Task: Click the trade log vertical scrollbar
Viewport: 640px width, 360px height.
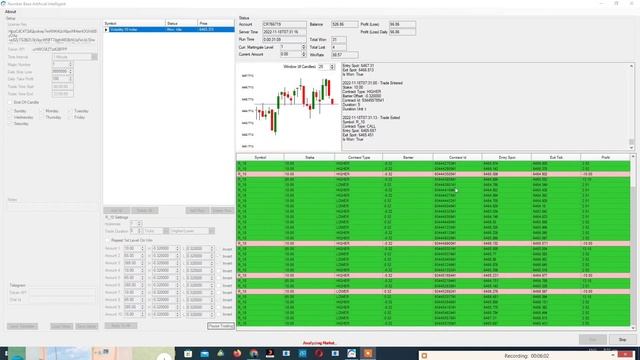Action: coord(631,107)
